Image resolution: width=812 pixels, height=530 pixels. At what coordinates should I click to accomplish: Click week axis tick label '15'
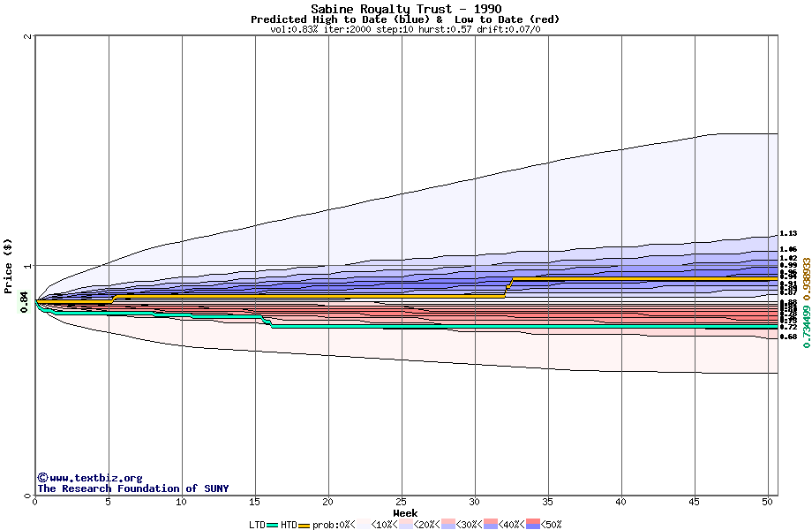[x=255, y=502]
